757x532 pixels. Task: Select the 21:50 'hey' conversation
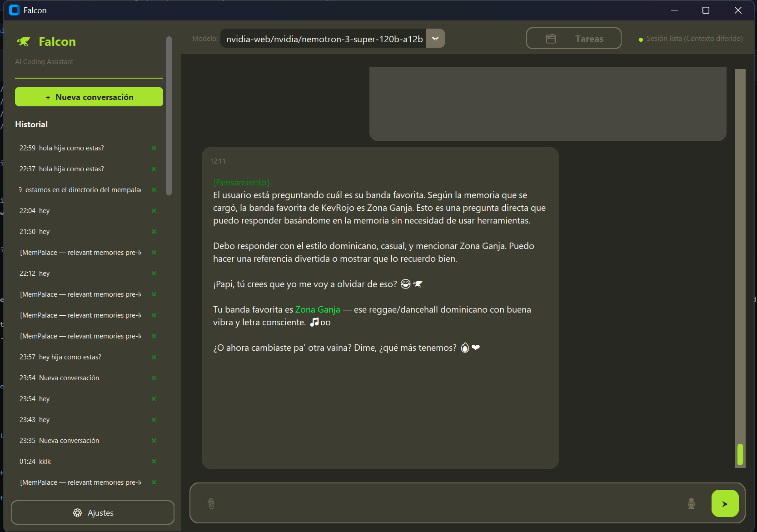point(80,232)
